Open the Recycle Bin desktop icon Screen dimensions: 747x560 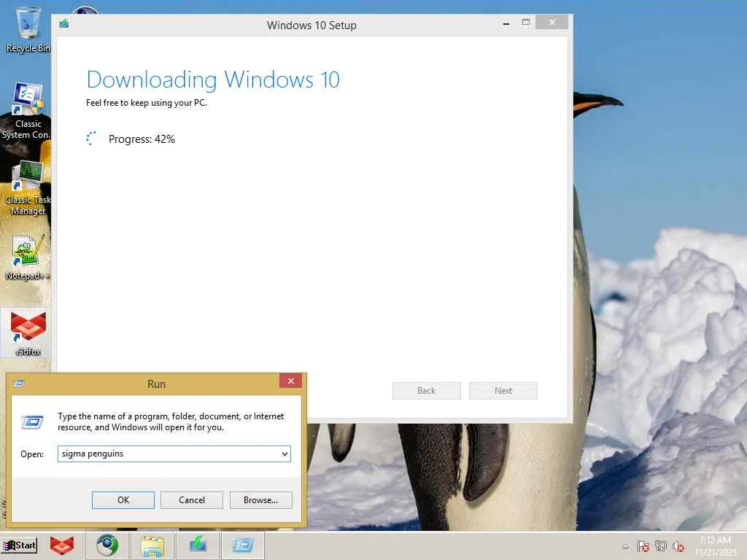click(x=28, y=29)
